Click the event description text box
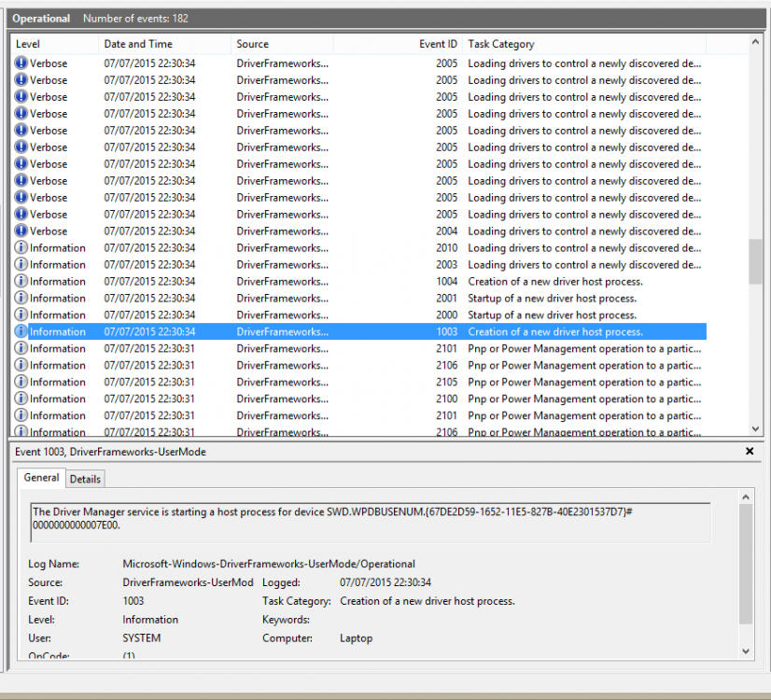The height and width of the screenshot is (700, 771). 371,523
